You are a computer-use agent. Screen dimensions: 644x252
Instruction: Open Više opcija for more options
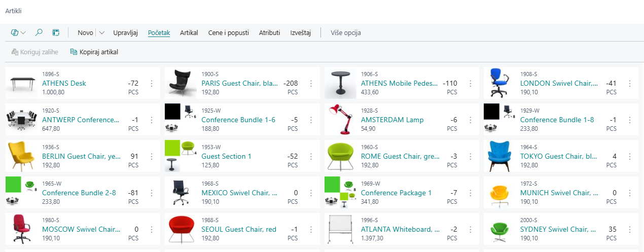pos(345,32)
